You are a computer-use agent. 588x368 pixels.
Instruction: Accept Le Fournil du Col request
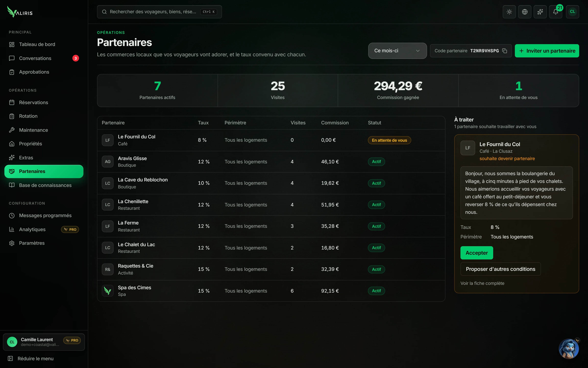(x=477, y=253)
